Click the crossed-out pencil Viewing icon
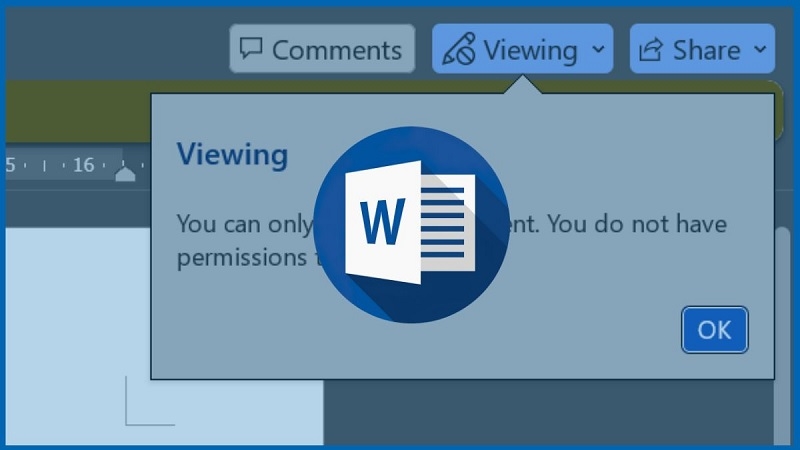Screen dimensions: 800x450 (459, 49)
